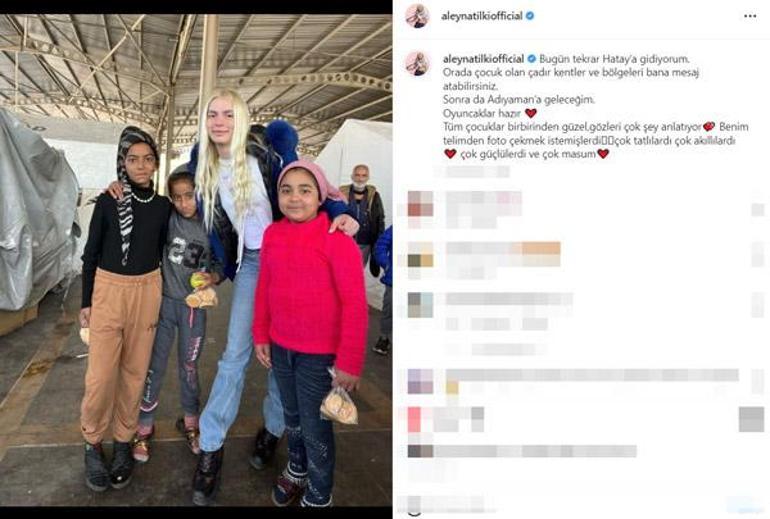This screenshot has height=519, width=770.
Task: Open the second commenter's brown and orange avatar
Action: (x=420, y=255)
